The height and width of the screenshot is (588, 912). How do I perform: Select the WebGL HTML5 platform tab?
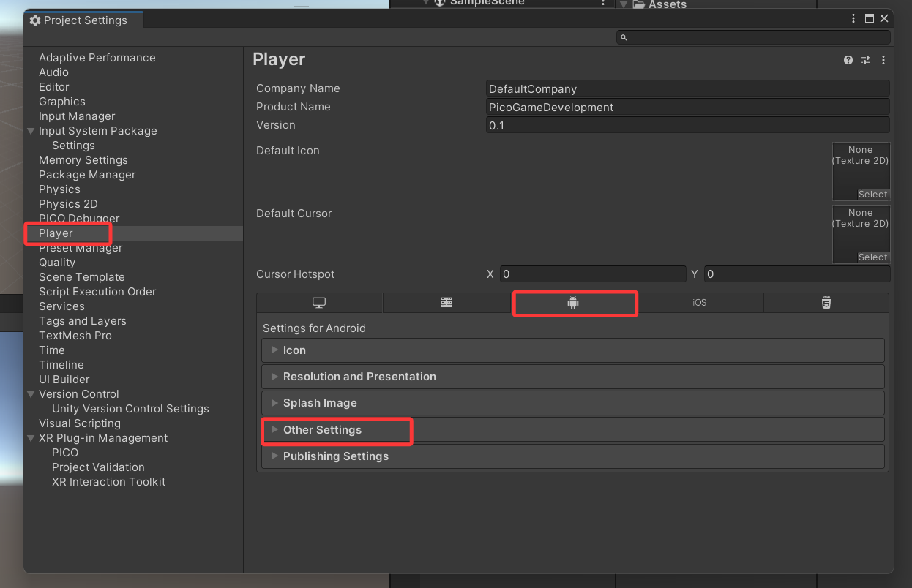(x=826, y=303)
